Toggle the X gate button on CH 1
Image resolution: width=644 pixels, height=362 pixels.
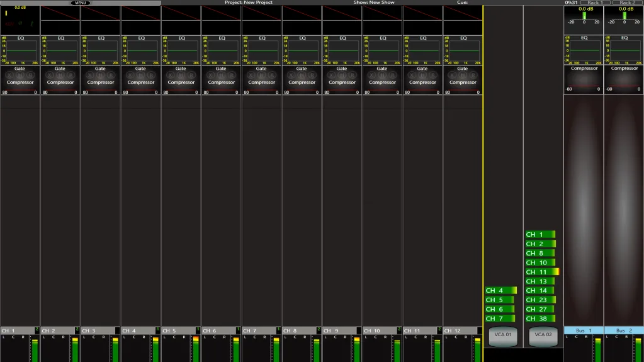coord(9,76)
